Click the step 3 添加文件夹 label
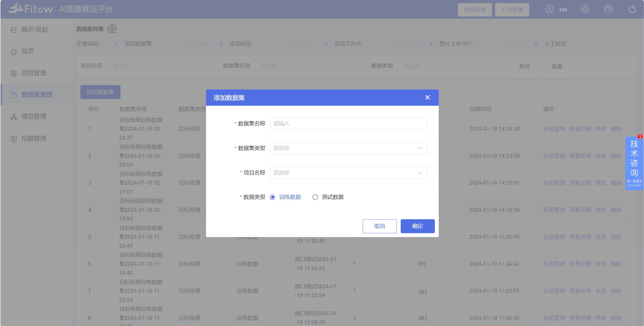The width and height of the screenshot is (644, 326). [348, 44]
